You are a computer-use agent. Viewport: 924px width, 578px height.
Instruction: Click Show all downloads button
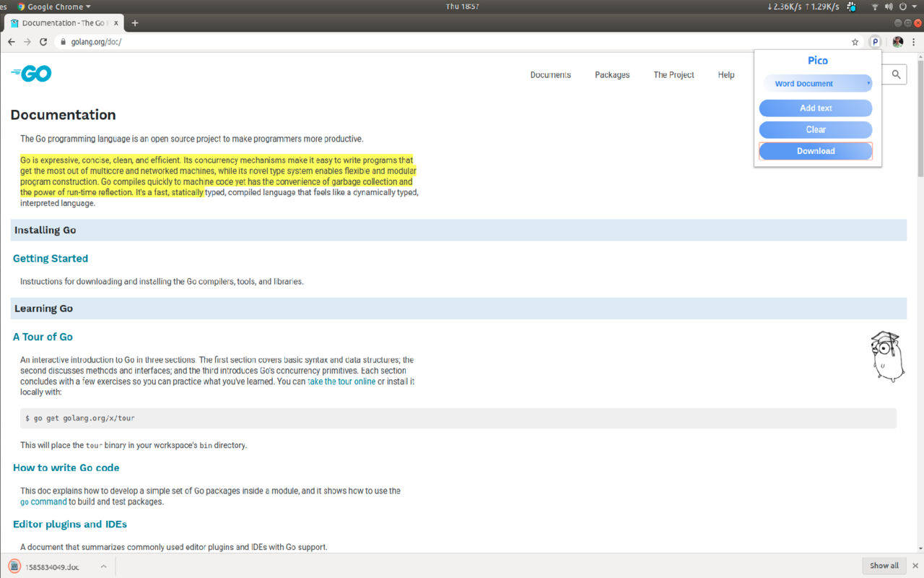click(x=884, y=566)
